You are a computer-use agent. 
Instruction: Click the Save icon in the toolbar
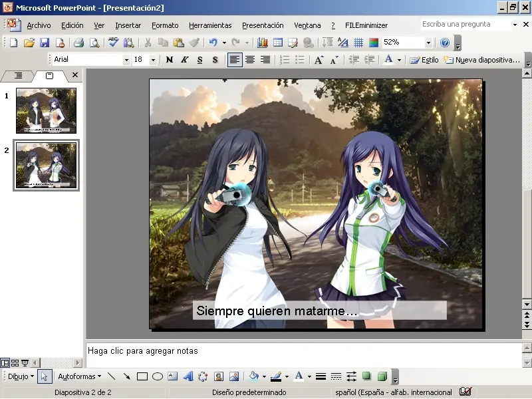pos(45,43)
